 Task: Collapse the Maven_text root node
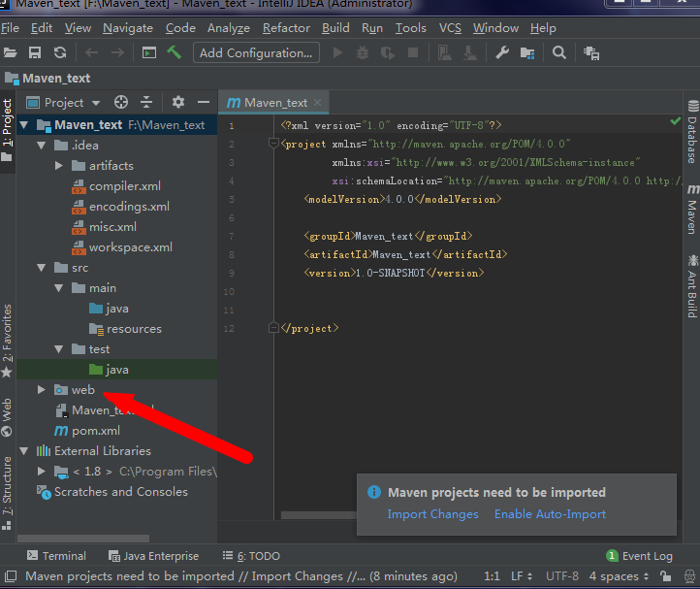click(24, 125)
